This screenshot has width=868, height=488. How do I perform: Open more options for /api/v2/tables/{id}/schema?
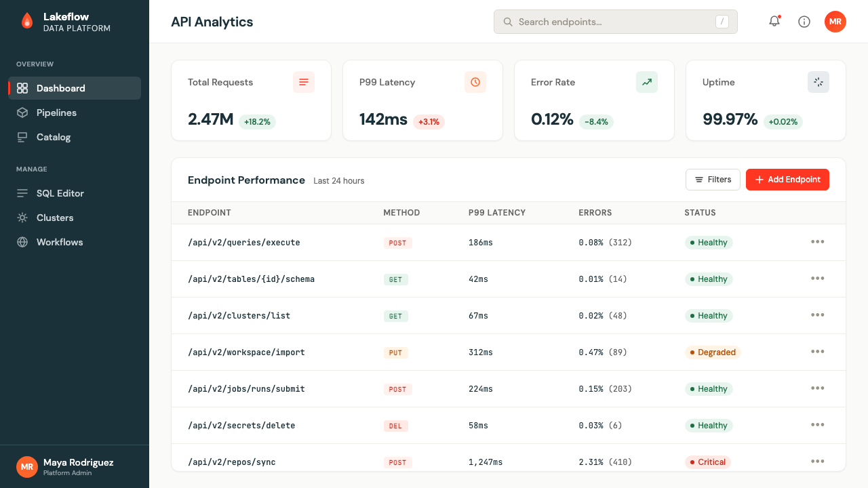click(818, 279)
